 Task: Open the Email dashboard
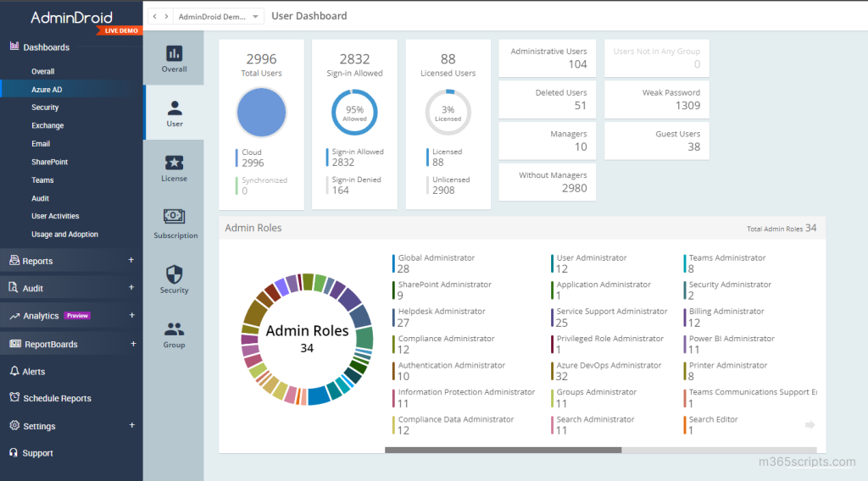[x=41, y=144]
